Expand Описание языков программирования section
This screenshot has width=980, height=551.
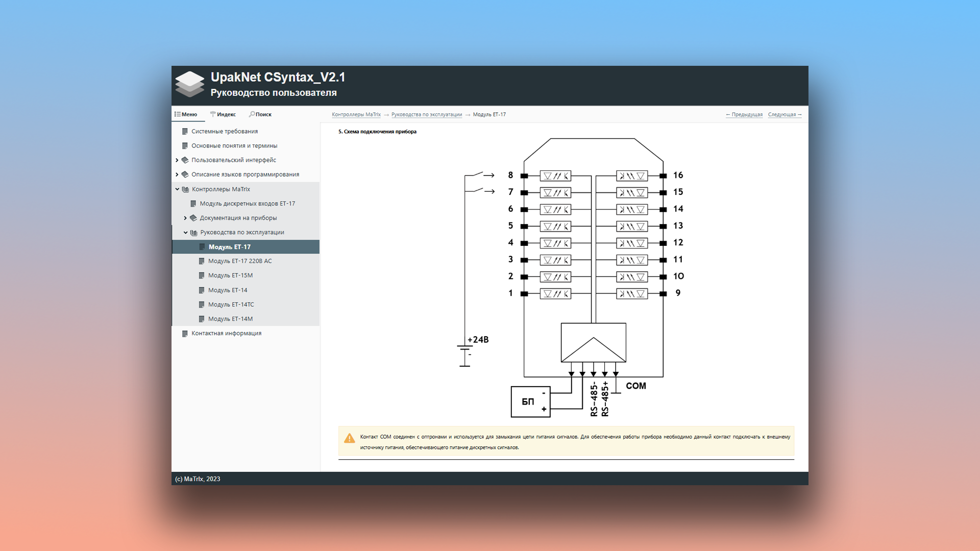pos(177,174)
